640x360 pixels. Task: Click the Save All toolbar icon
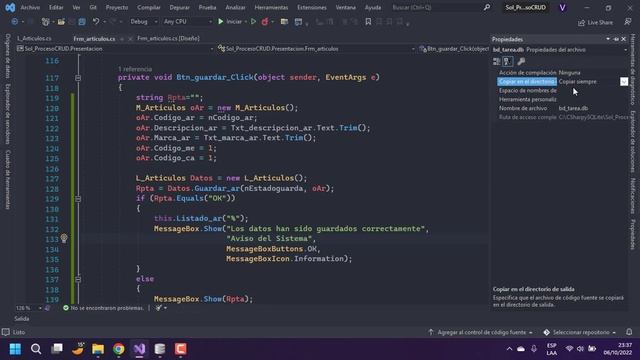coord(82,22)
